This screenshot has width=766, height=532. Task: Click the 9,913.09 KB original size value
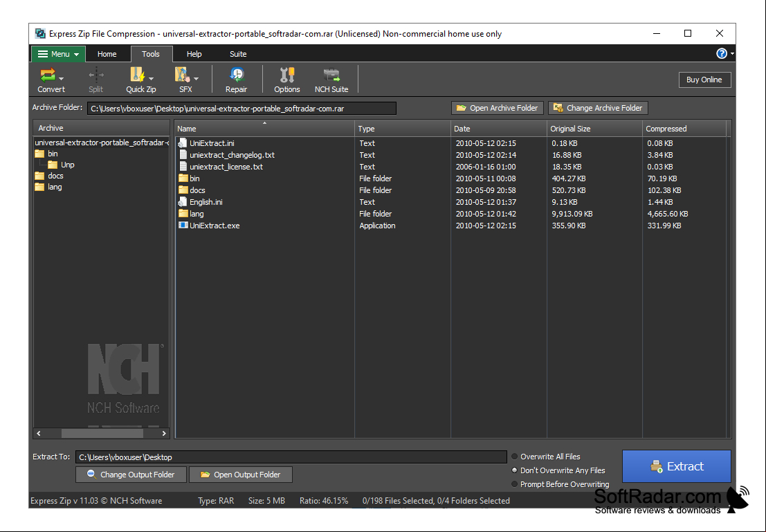572,214
